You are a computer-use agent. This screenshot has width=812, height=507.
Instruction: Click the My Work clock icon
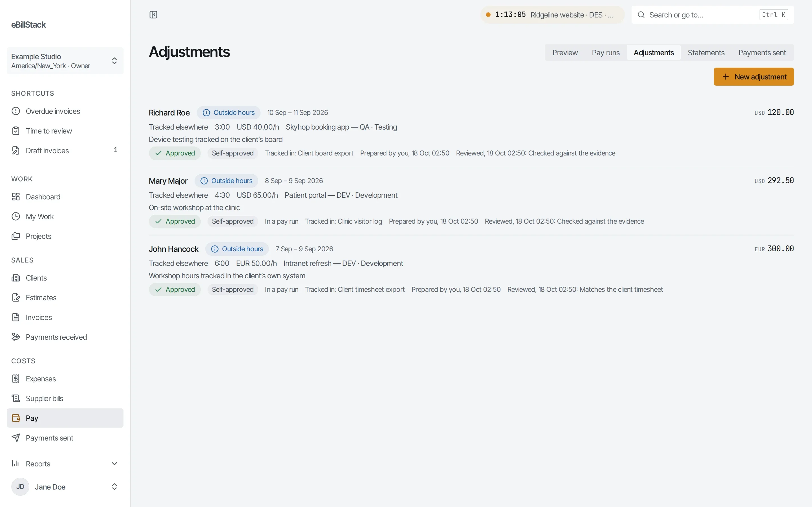16,216
